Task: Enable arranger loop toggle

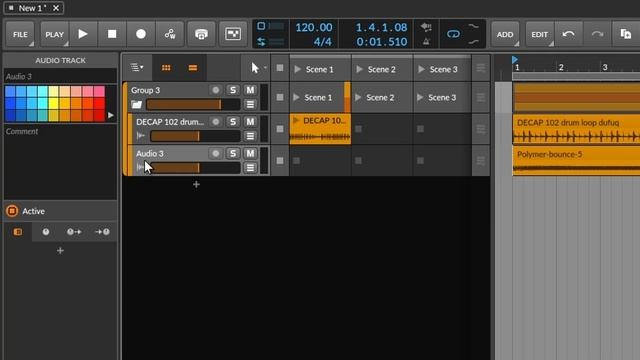Action: [453, 34]
